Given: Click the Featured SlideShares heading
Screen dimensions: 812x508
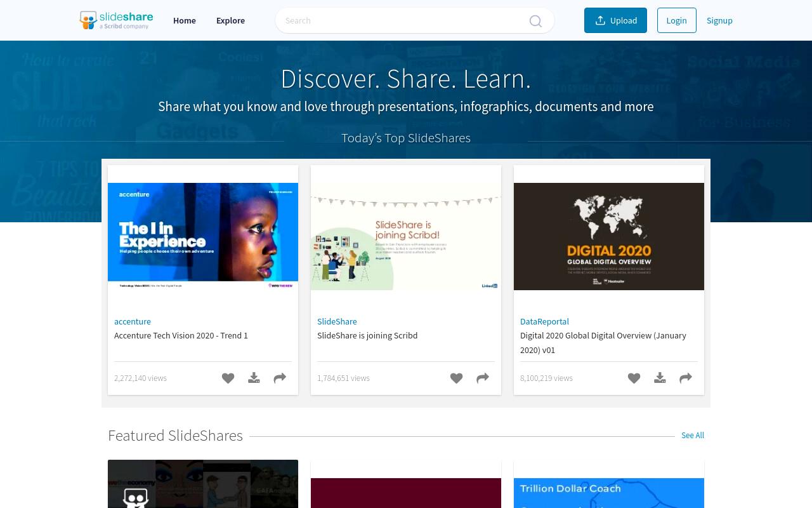Looking at the screenshot, I should pos(175,436).
